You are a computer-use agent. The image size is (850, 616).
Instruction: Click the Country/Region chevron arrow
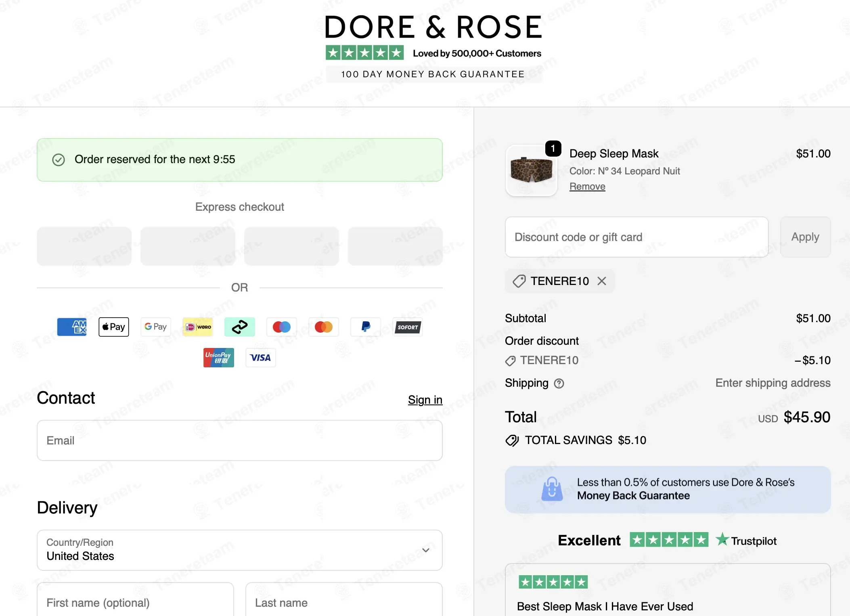(426, 550)
